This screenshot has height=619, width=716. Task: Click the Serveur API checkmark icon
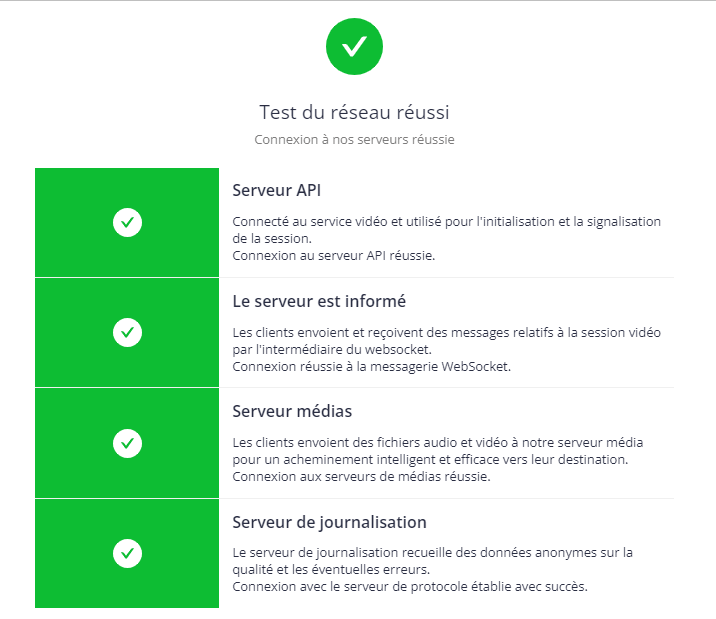point(127,222)
